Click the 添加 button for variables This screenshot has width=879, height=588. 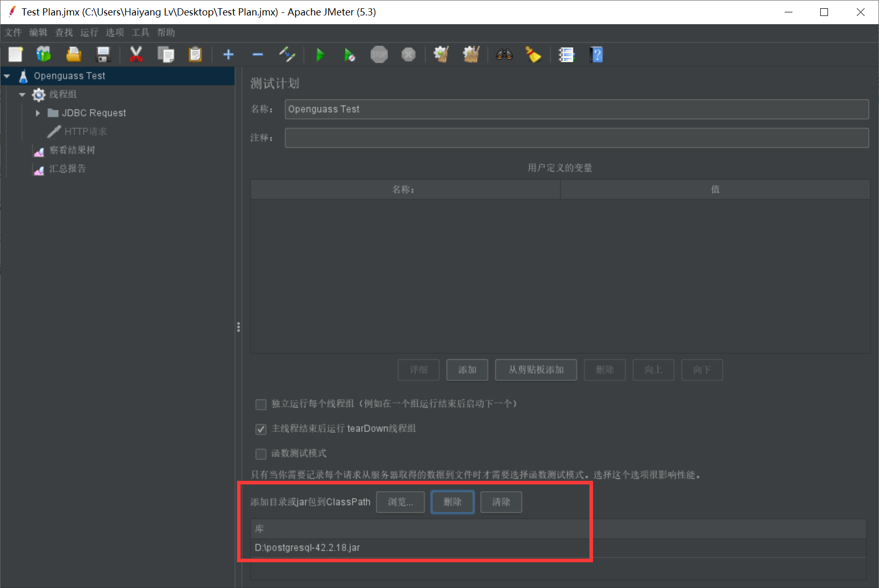467,370
